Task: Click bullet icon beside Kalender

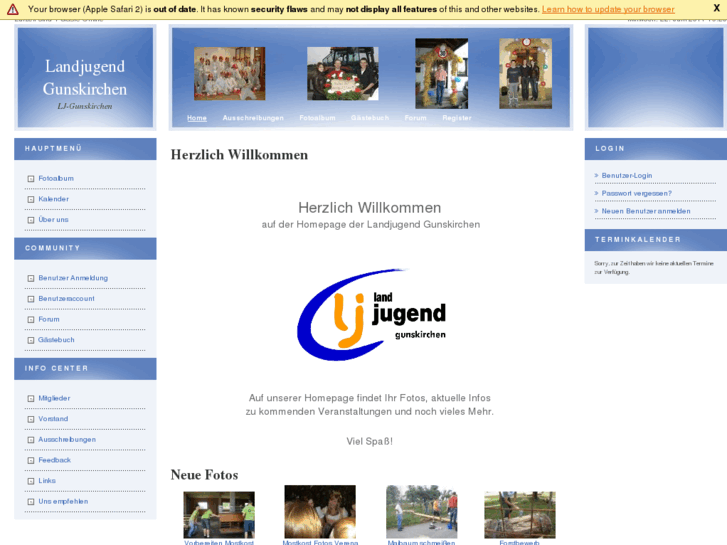Action: tap(31, 199)
